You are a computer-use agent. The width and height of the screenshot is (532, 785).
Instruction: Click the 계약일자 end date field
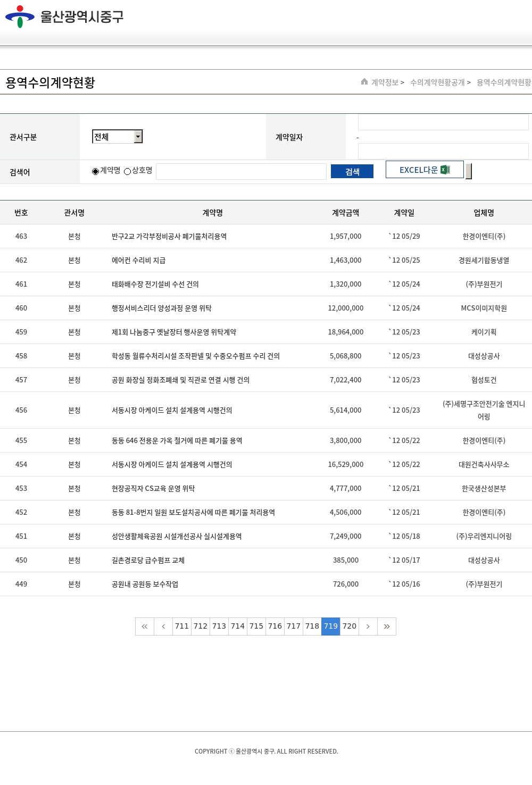pyautogui.click(x=443, y=151)
